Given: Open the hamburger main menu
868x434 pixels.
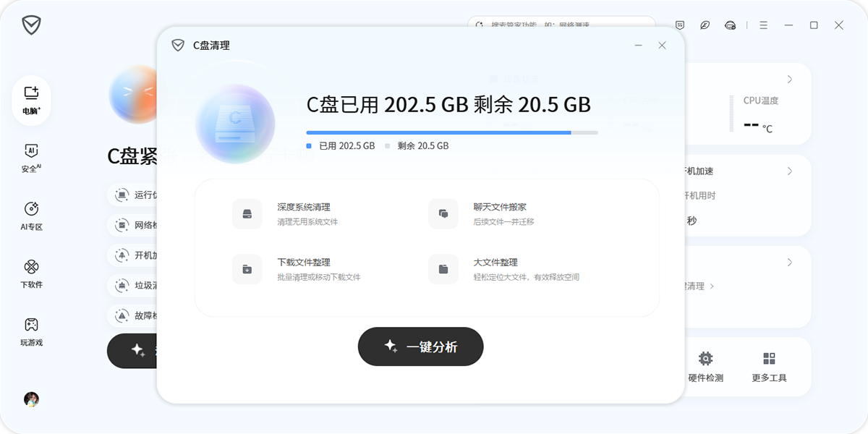Looking at the screenshot, I should (x=762, y=25).
